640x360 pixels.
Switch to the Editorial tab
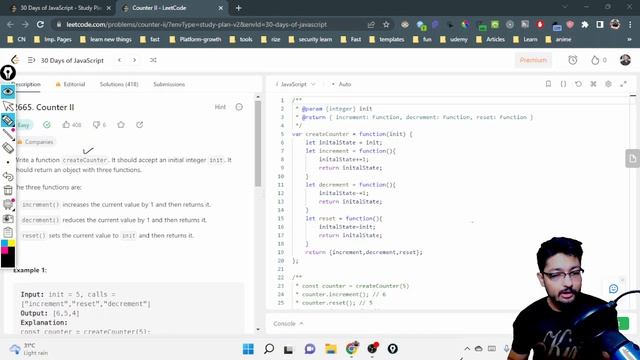70,84
